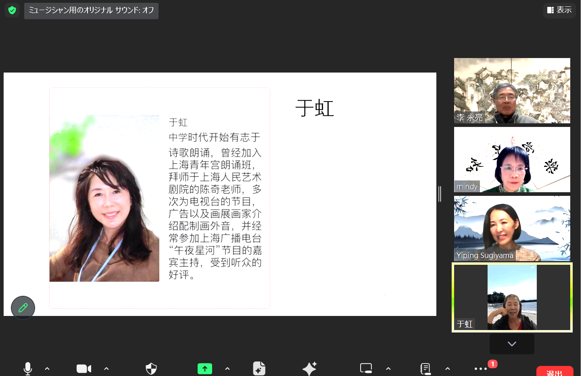The width and height of the screenshot is (588, 376).
Task: Open the host security shield menu
Action: [151, 368]
